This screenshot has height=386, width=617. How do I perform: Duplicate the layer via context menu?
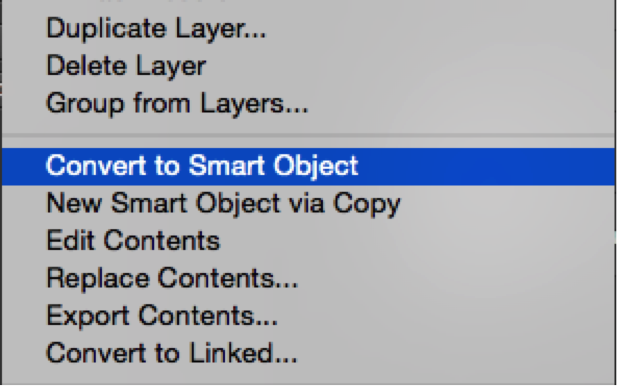click(x=308, y=29)
